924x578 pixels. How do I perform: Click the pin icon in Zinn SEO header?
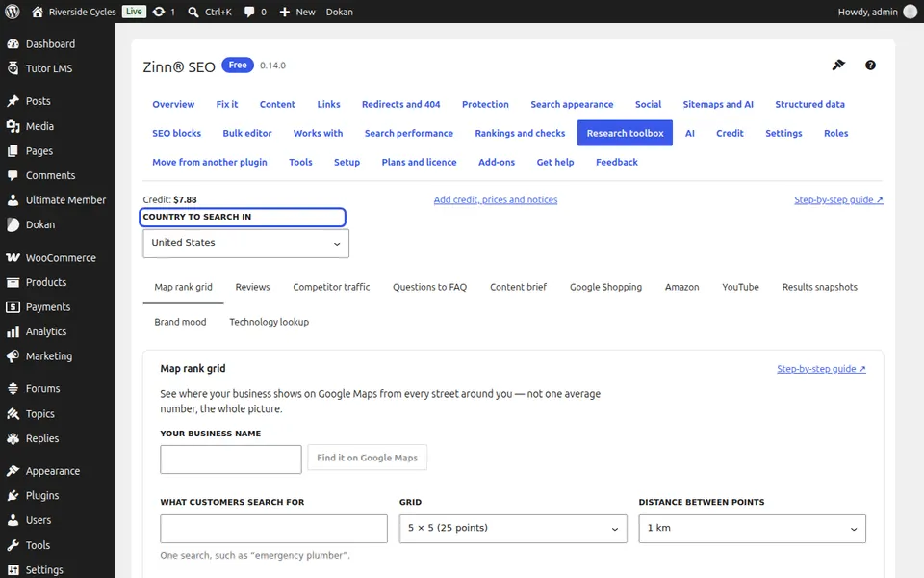coord(838,65)
